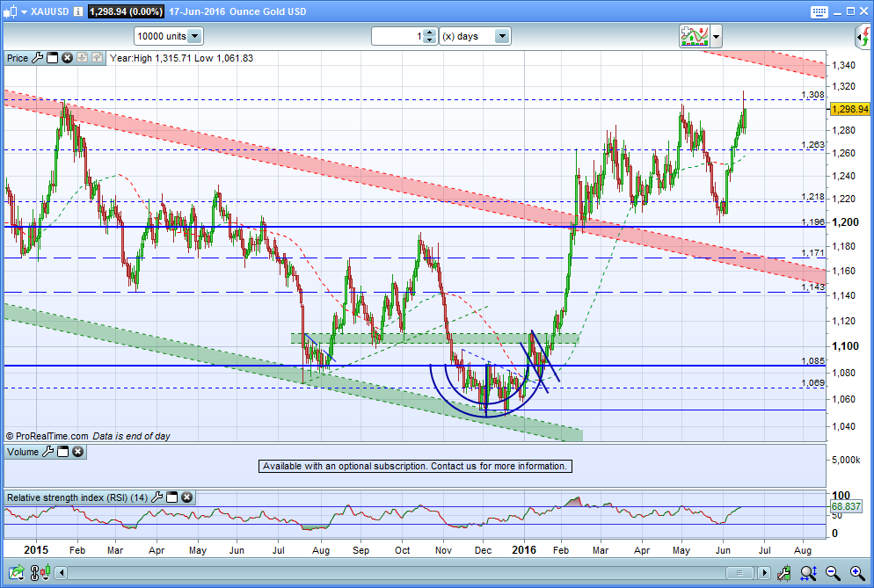Click the horizontal zoom magnifier icon
Screen dimensions: 874x588
808,572
